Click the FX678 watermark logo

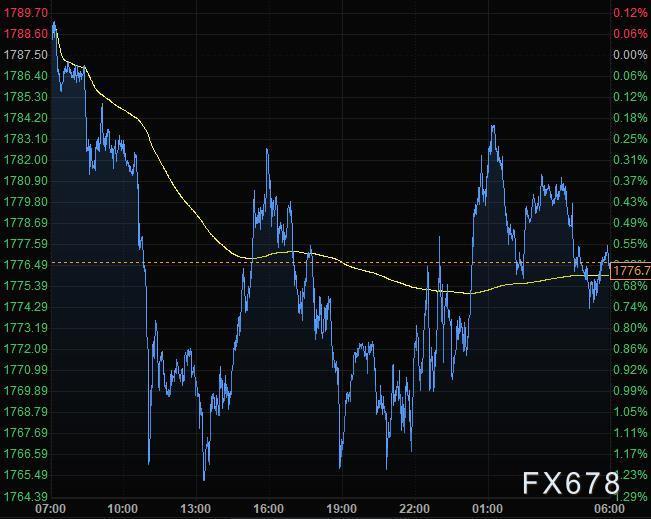click(x=571, y=484)
